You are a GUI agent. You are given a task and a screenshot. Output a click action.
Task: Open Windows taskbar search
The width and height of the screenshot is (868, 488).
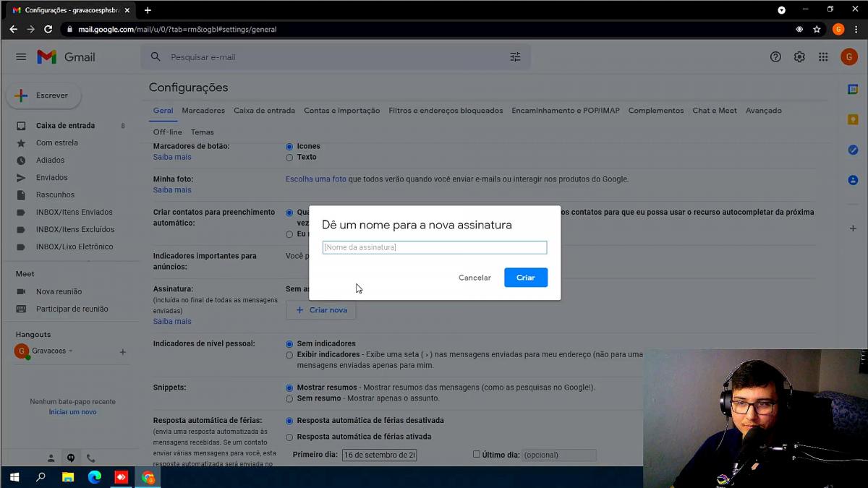[x=41, y=477]
